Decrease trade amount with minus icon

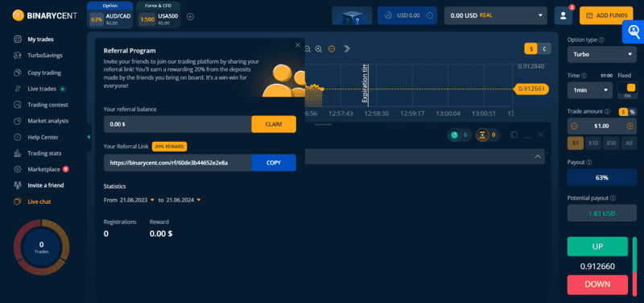tap(574, 126)
